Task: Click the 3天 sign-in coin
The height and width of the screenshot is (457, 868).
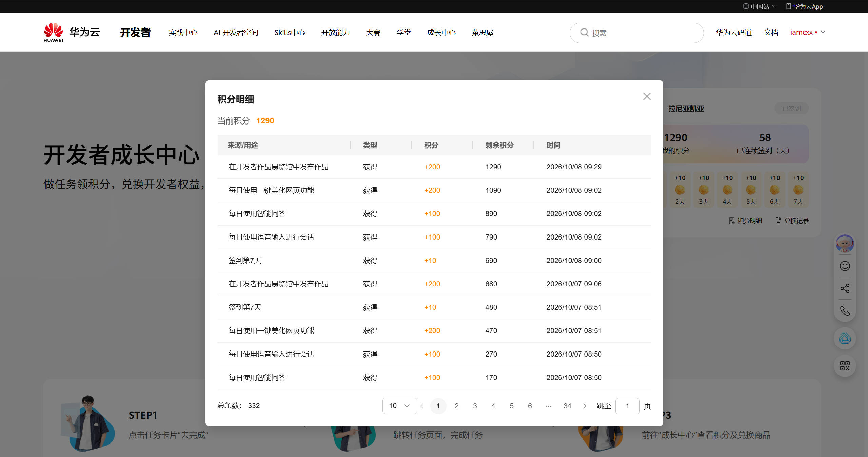Action: tap(704, 190)
